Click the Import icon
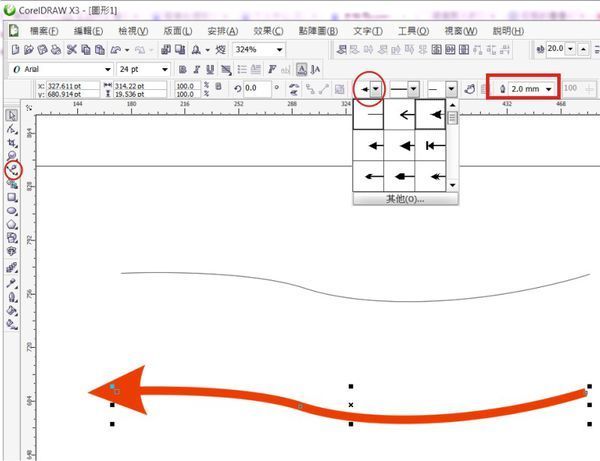Image resolution: width=600 pixels, height=461 pixels. point(166,49)
